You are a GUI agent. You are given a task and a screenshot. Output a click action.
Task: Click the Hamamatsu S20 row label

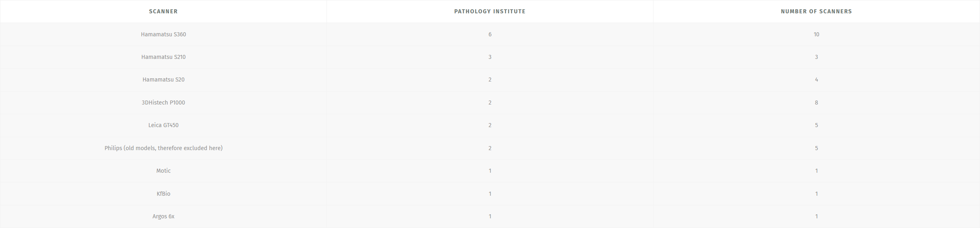pyautogui.click(x=163, y=79)
